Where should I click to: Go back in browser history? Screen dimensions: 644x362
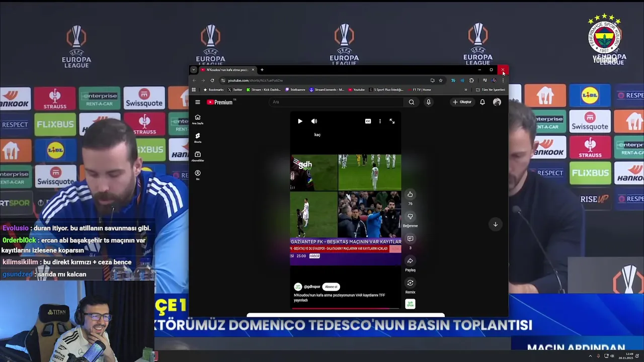coord(194,80)
